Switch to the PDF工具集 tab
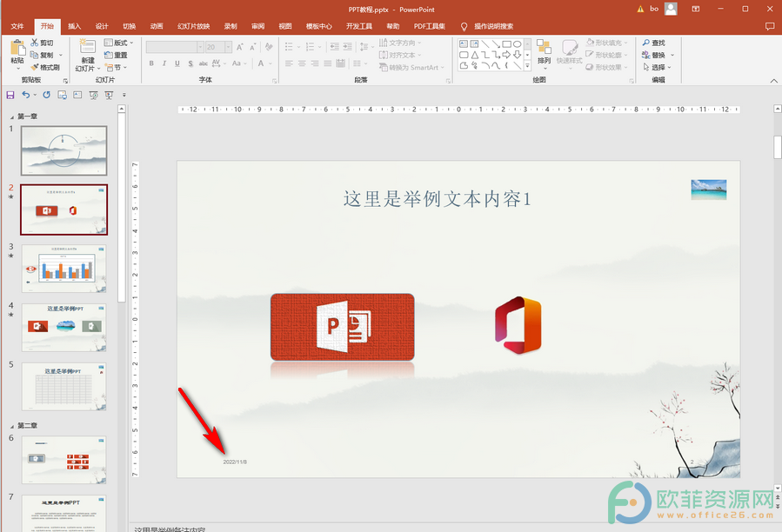The image size is (782, 532). (430, 26)
